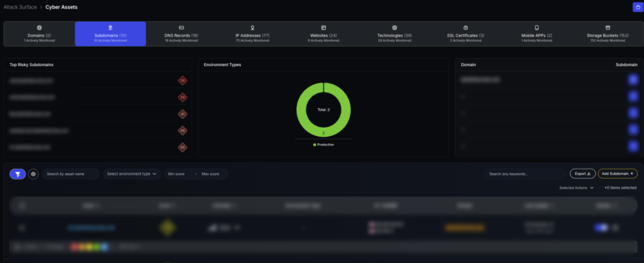644x263 pixels.
Task: Click the risk score badge showing 48
Action: pyautogui.click(x=182, y=131)
